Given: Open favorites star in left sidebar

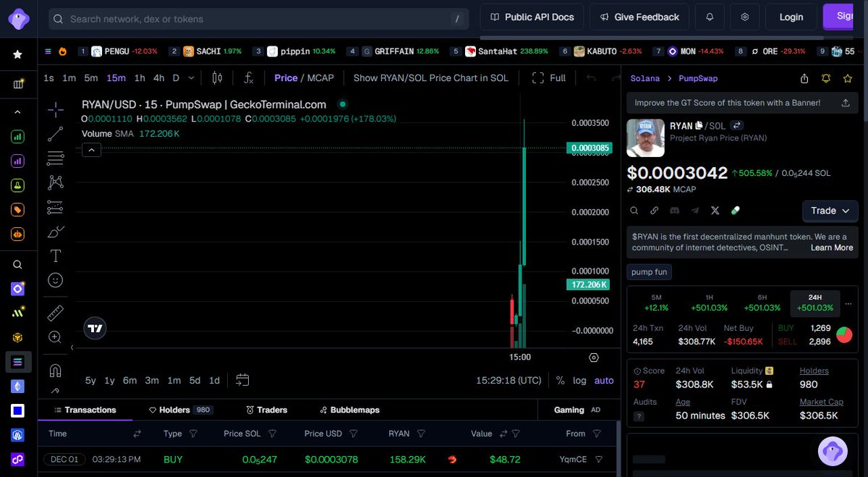Looking at the screenshot, I should (x=17, y=54).
